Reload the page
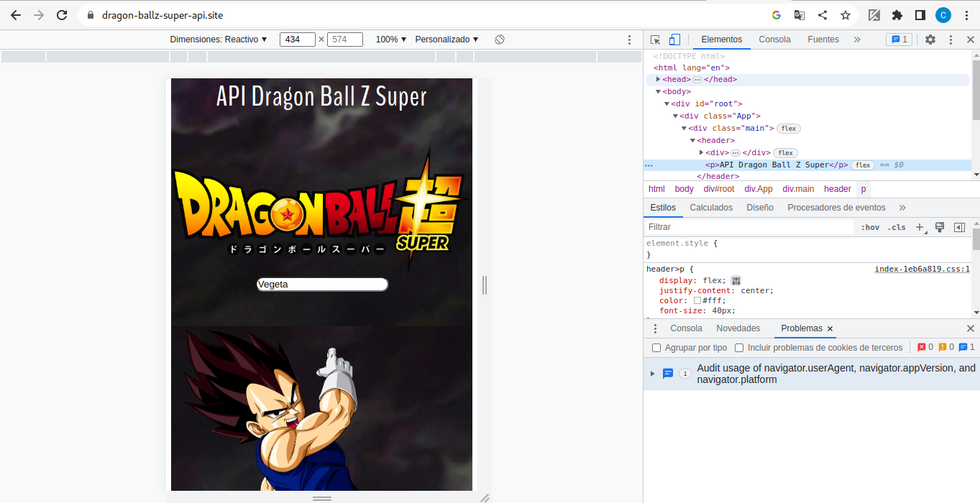 [62, 15]
